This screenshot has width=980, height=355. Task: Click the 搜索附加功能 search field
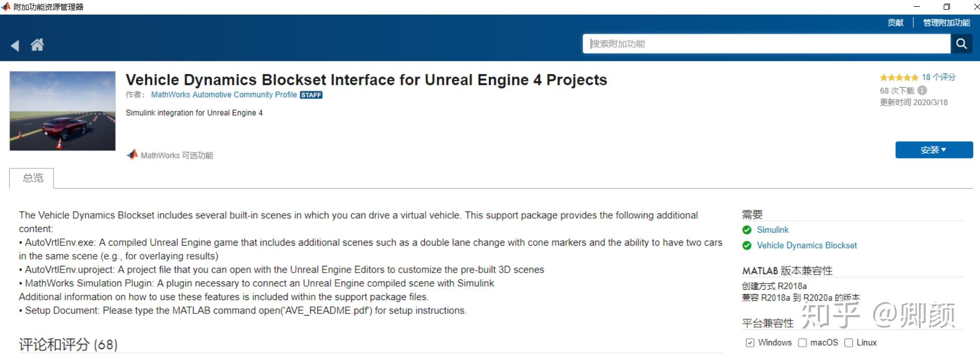point(767,44)
